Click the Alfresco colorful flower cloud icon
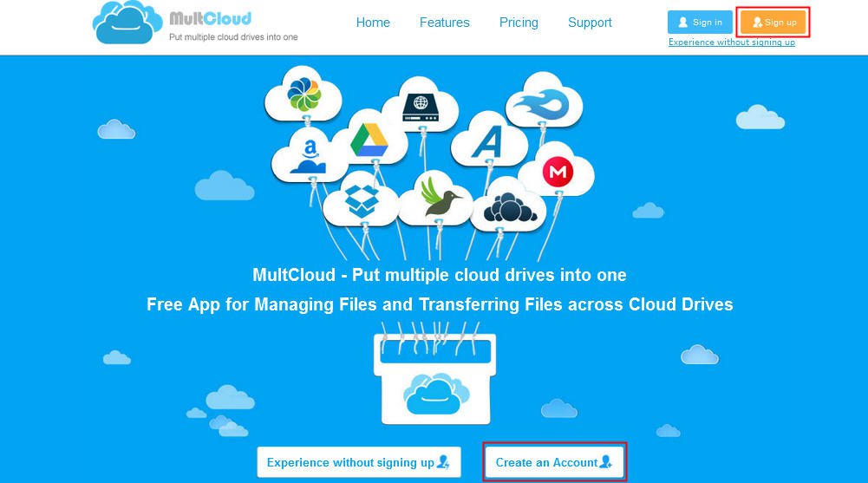This screenshot has width=868, height=483. click(303, 94)
